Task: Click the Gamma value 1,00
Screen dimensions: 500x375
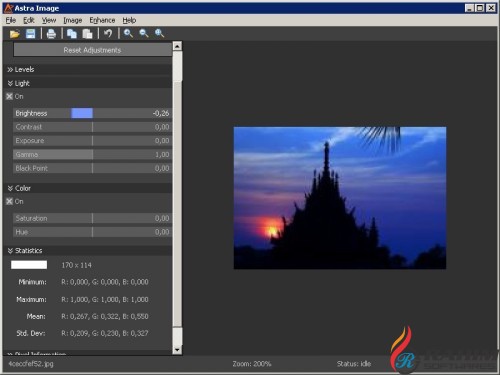Action: click(162, 155)
